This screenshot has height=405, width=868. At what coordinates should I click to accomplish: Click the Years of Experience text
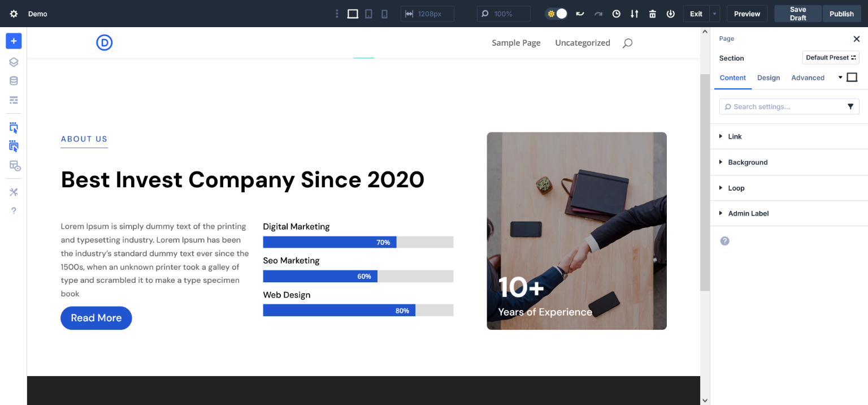click(x=545, y=312)
